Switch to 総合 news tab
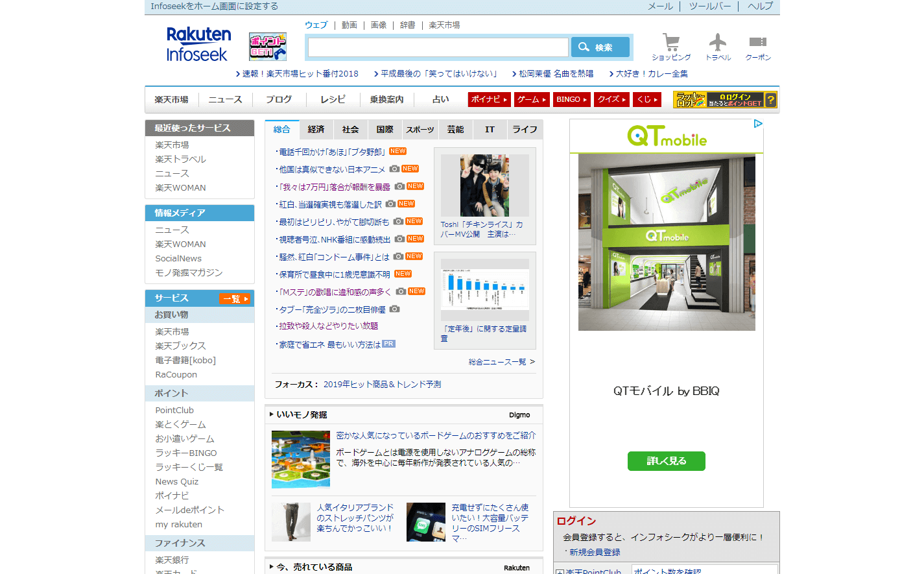The image size is (924, 574). 282,130
